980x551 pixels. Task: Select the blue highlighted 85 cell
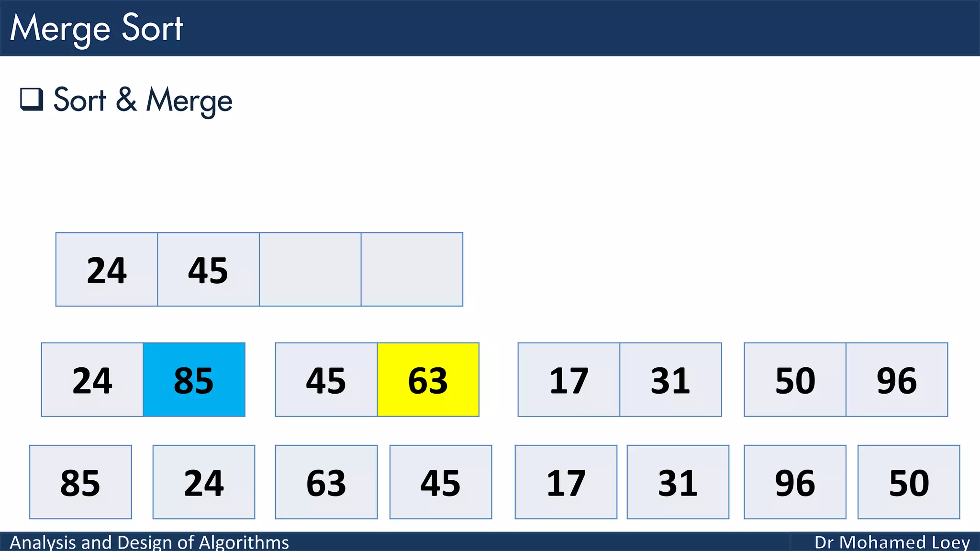tap(194, 380)
